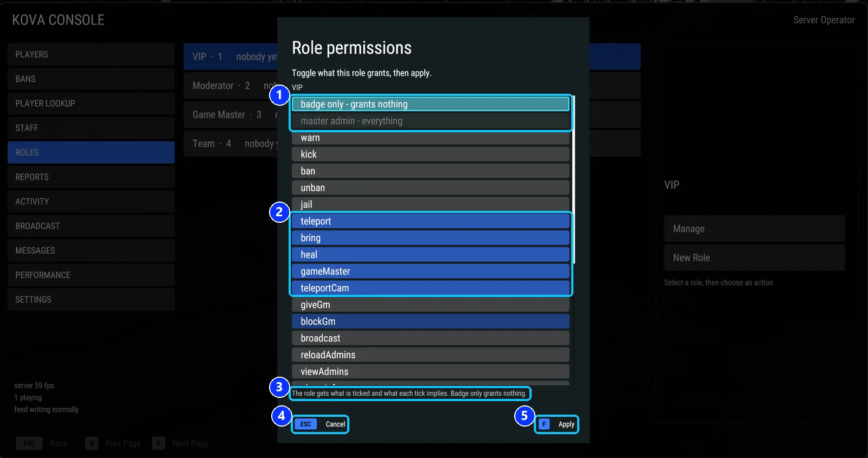Image resolution: width=868 pixels, height=458 pixels.
Task: Disable the heal permission
Action: coord(430,255)
